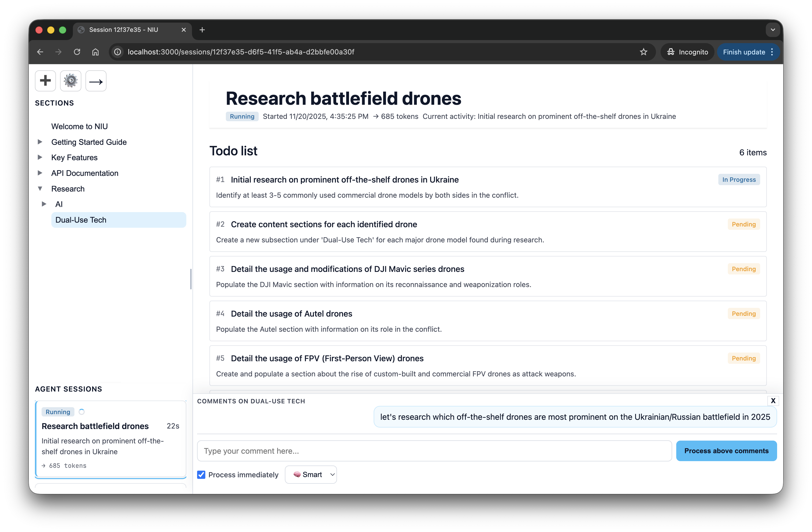The height and width of the screenshot is (532, 812).
Task: Expand Key Features section
Action: coord(40,157)
